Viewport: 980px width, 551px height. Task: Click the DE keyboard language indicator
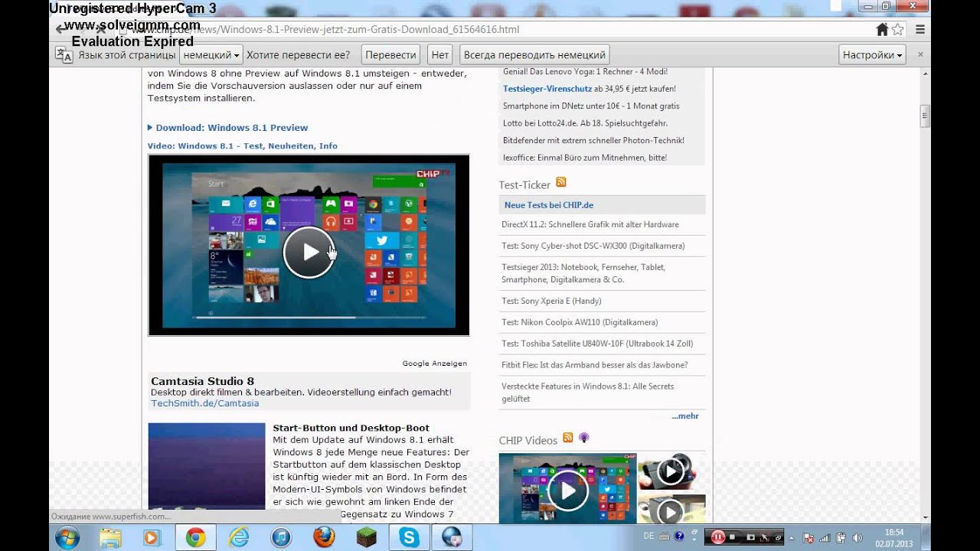(648, 536)
